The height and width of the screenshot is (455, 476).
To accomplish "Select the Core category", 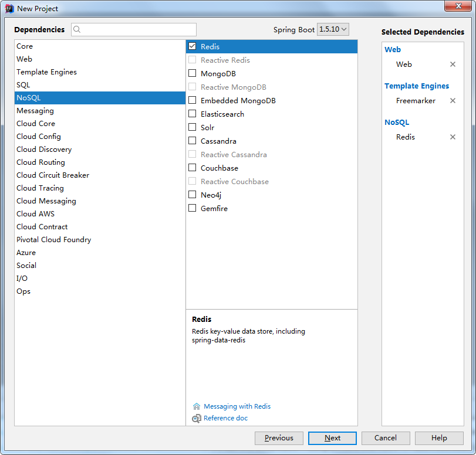I will pos(100,46).
